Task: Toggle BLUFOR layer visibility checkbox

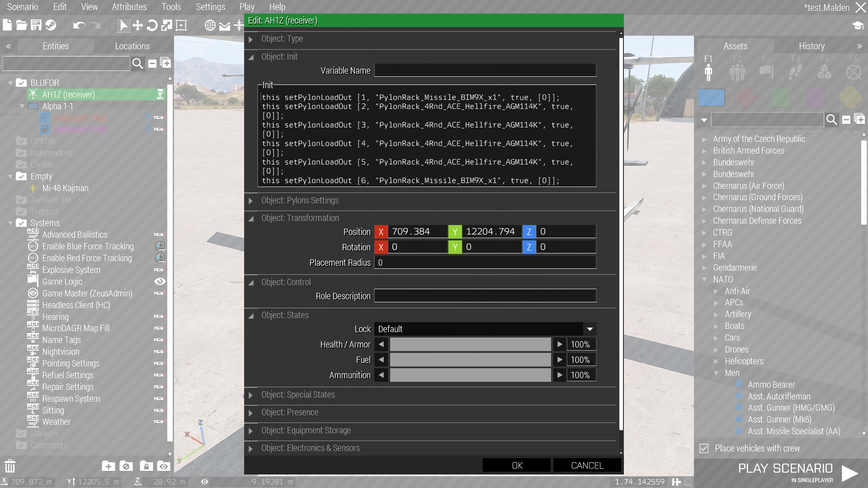Action: click(21, 83)
